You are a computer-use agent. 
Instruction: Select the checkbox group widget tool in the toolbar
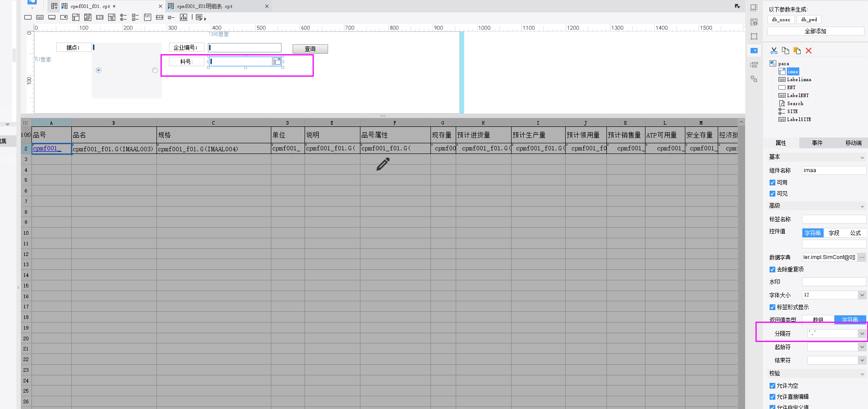[136, 17]
